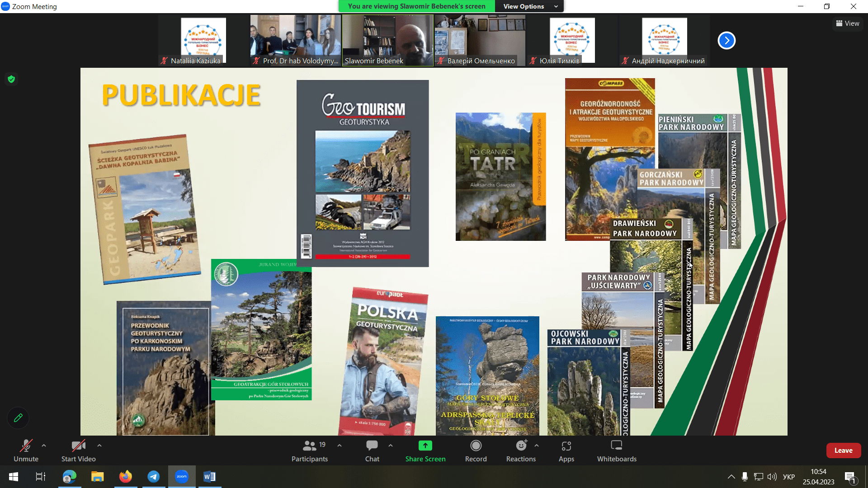868x488 pixels.
Task: Expand video options arrow beside Start Video
Action: click(99, 446)
